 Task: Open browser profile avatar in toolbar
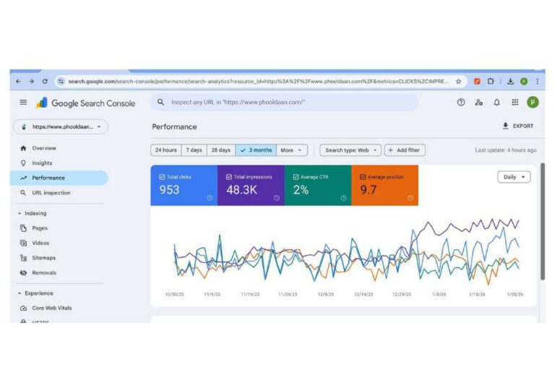[x=524, y=82]
